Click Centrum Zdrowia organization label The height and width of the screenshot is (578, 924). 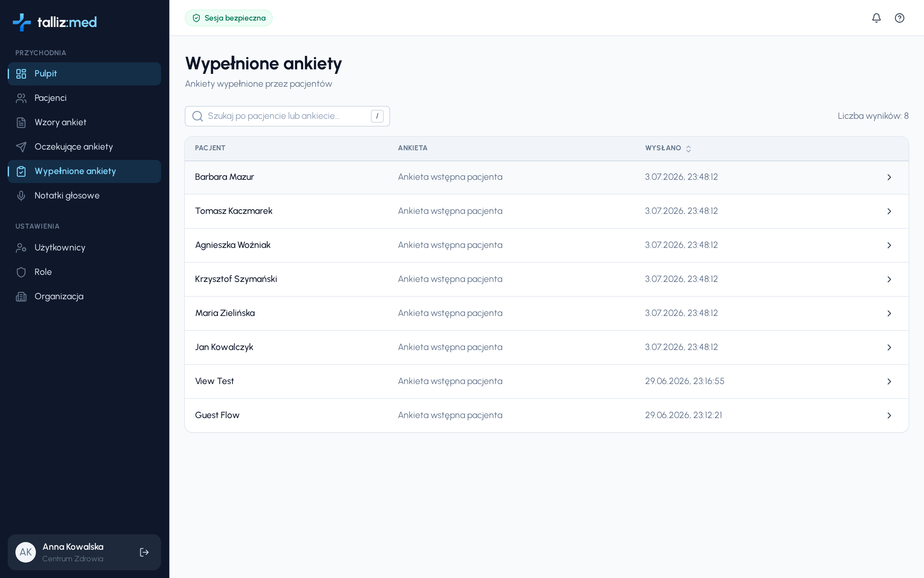(x=73, y=558)
